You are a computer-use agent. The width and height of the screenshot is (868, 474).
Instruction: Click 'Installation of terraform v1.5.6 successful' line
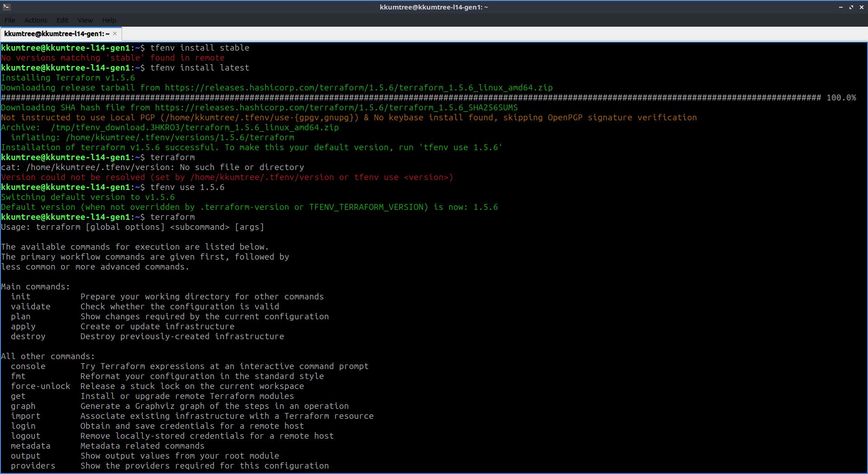(251, 147)
